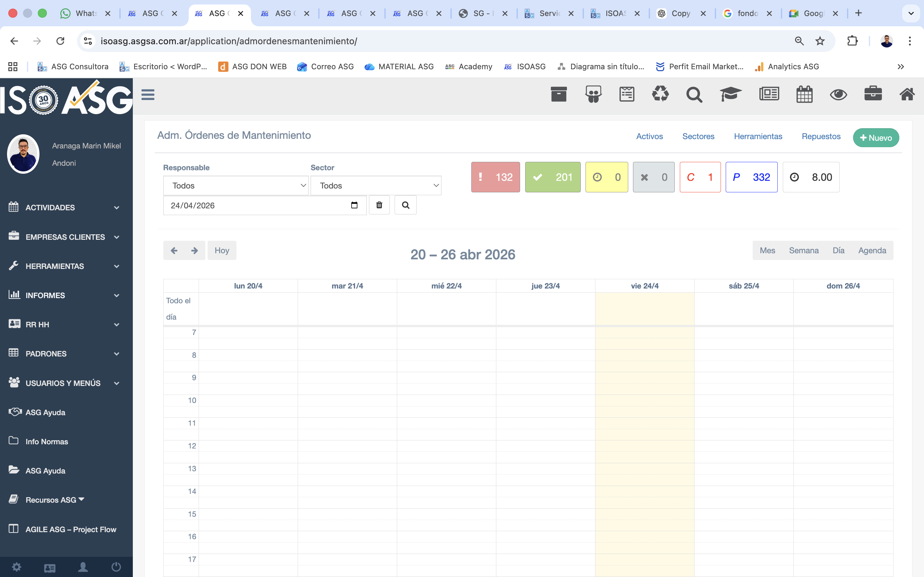Switch calendar to Mes view
924x577 pixels.
pyautogui.click(x=767, y=250)
